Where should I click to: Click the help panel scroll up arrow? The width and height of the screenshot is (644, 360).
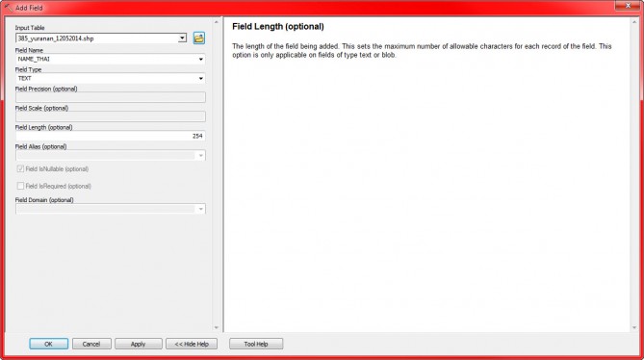[x=634, y=22]
